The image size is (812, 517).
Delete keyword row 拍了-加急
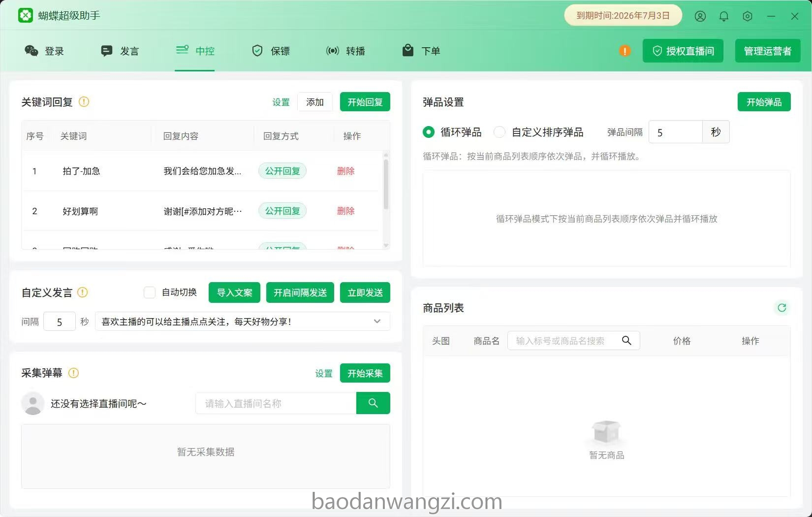346,171
